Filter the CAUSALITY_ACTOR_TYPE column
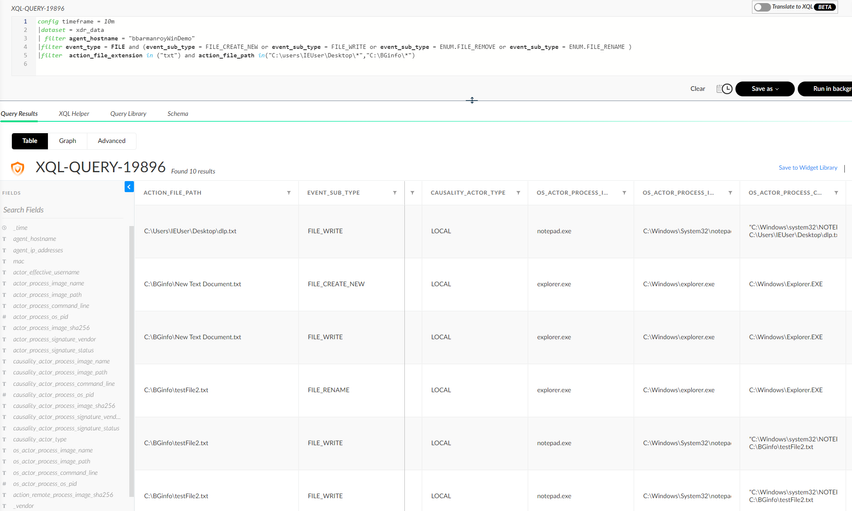The height and width of the screenshot is (511, 852). point(518,193)
